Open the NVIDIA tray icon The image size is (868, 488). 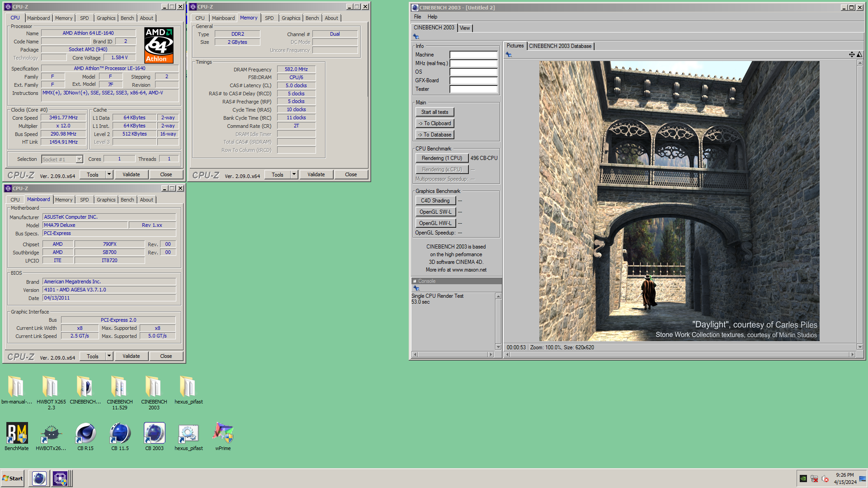tap(803, 479)
